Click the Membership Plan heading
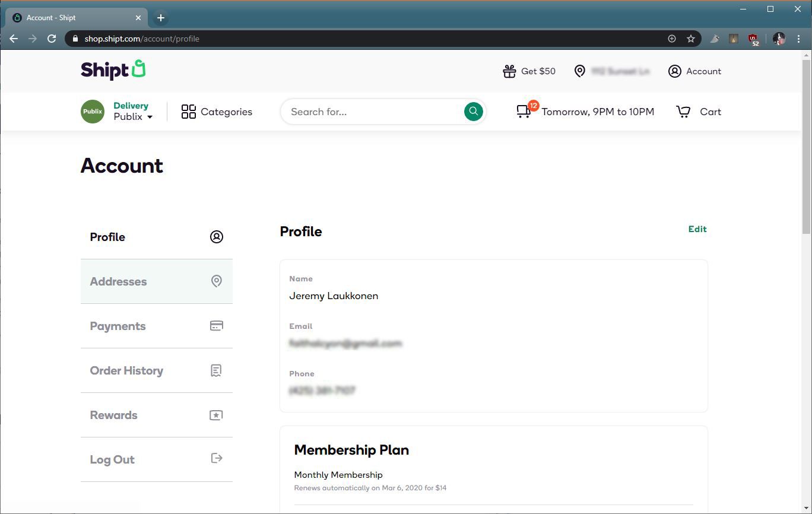Image resolution: width=812 pixels, height=514 pixels. tap(351, 450)
